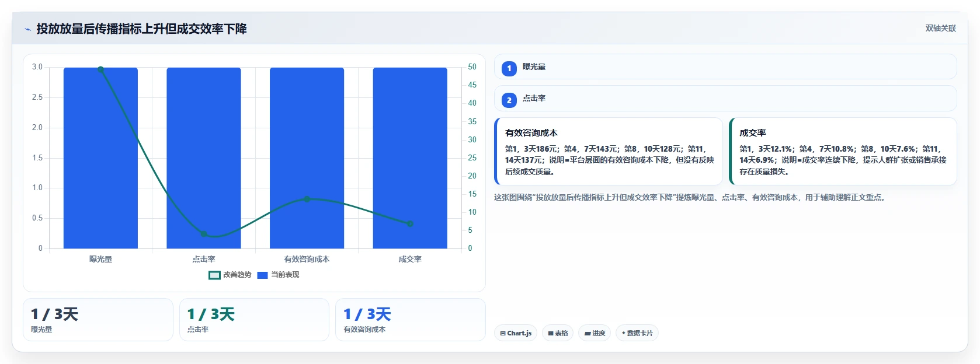Select the Chart.js tag chip
The height and width of the screenshot is (364, 980).
pyautogui.click(x=516, y=333)
